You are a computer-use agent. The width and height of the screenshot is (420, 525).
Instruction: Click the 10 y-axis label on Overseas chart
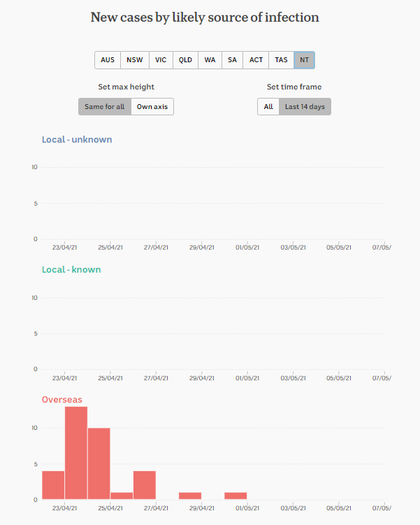pyautogui.click(x=34, y=428)
